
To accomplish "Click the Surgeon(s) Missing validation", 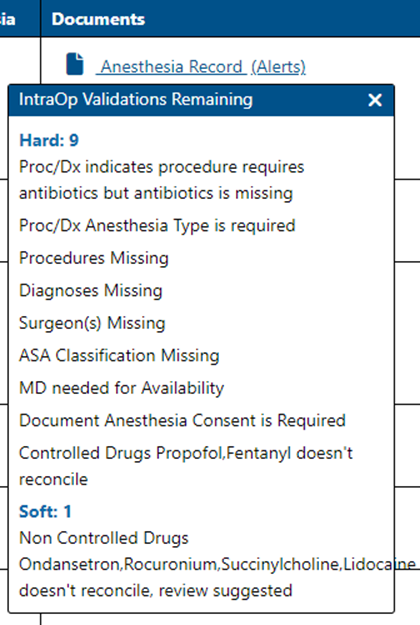I will click(x=92, y=323).
